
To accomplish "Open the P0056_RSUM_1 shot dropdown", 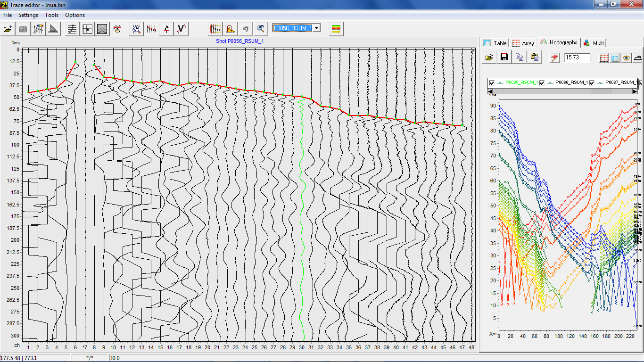I will tap(316, 28).
